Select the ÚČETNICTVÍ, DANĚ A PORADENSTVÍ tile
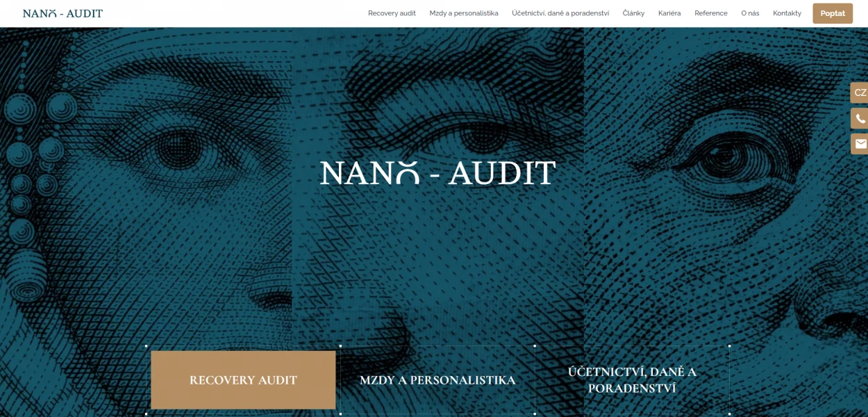 coord(632,380)
